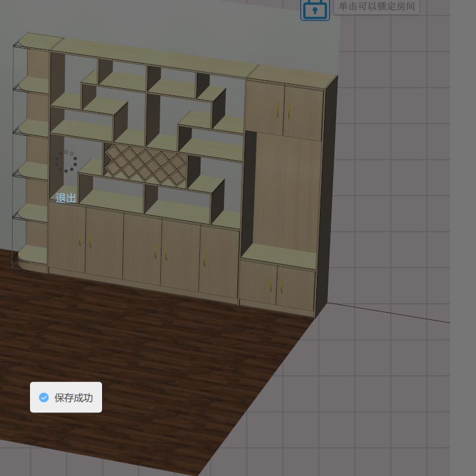Select the fifth lower cabinet door from left
Viewport: 476px width, 476px height.
point(219,261)
